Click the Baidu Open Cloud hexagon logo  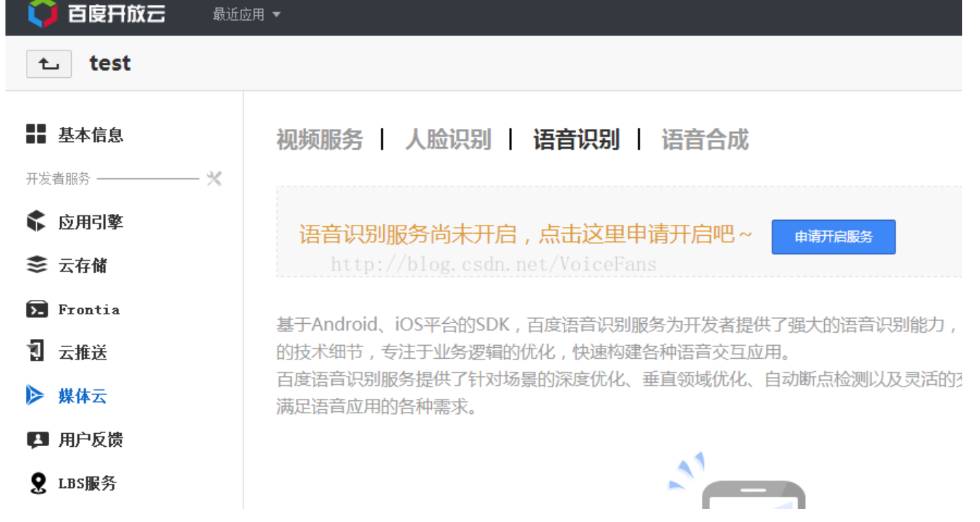pyautogui.click(x=42, y=14)
